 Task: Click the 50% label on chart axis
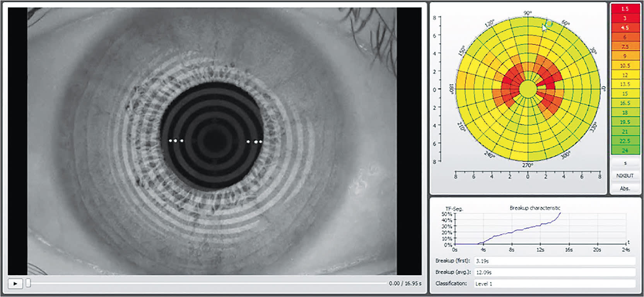click(447, 214)
